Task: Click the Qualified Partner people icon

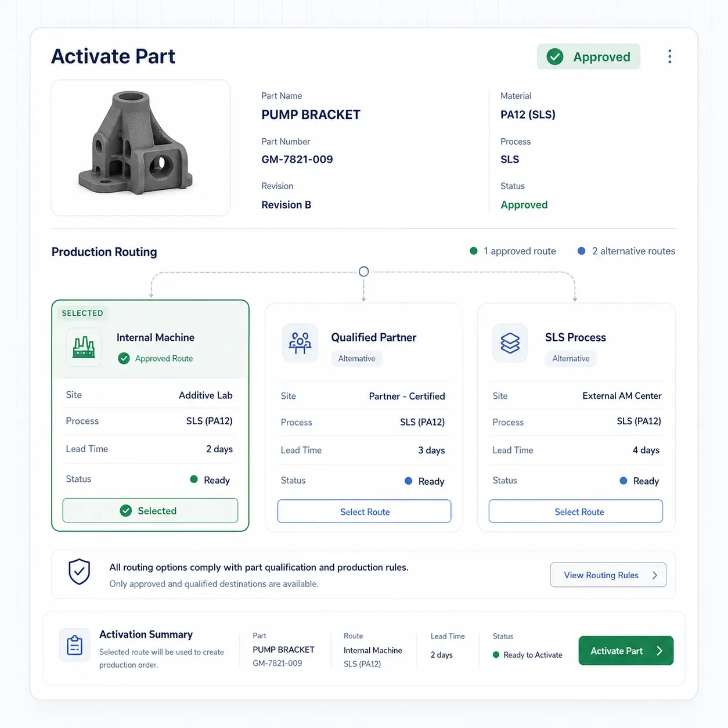Action: pos(300,343)
